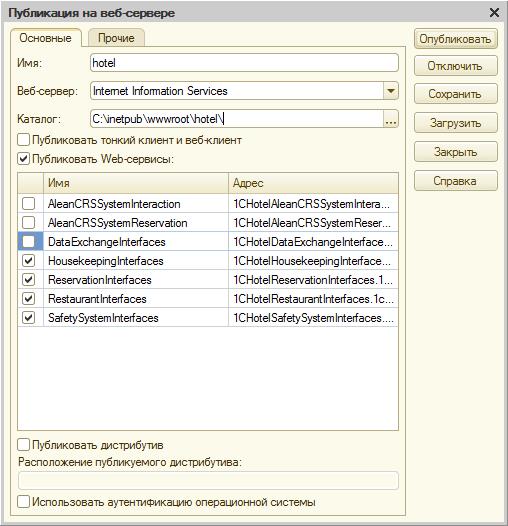Click the Опубликовать button
508x526 pixels.
coord(455,39)
